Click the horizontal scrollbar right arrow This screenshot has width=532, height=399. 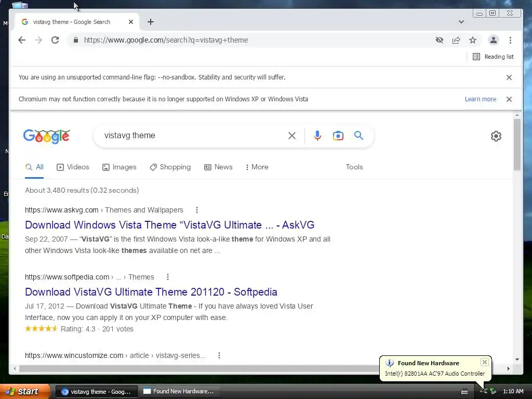point(508,368)
